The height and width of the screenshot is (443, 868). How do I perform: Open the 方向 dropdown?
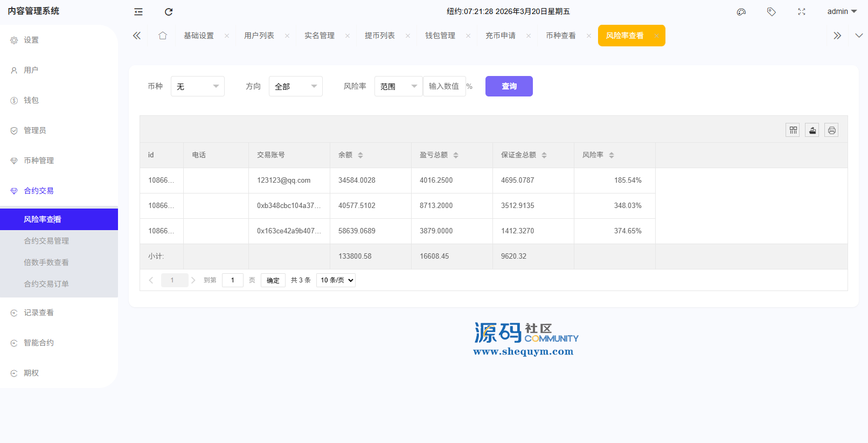[295, 86]
